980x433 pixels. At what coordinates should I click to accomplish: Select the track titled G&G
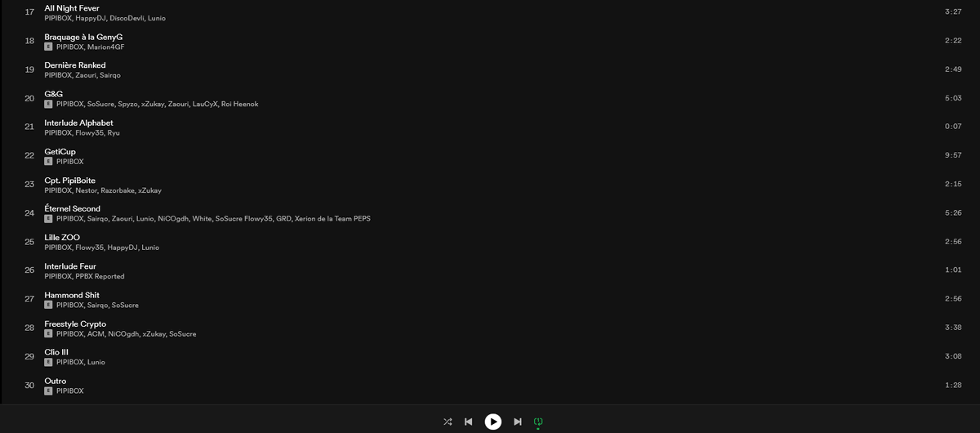[x=54, y=94]
